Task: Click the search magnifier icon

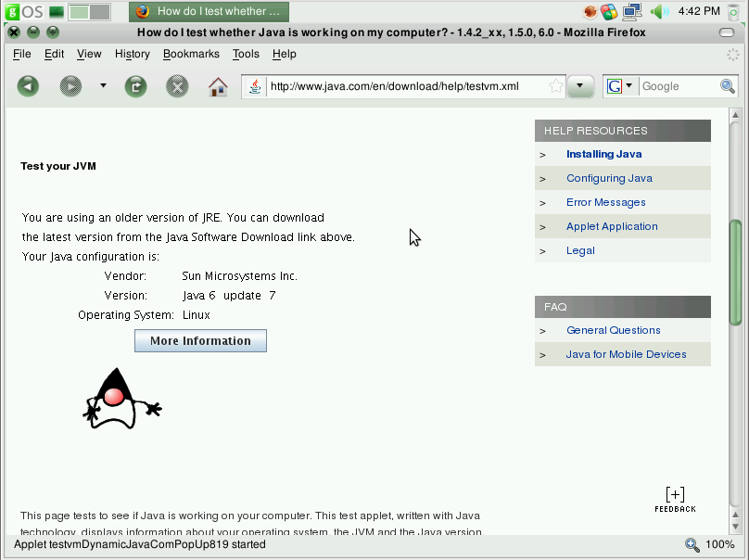Action: click(727, 86)
